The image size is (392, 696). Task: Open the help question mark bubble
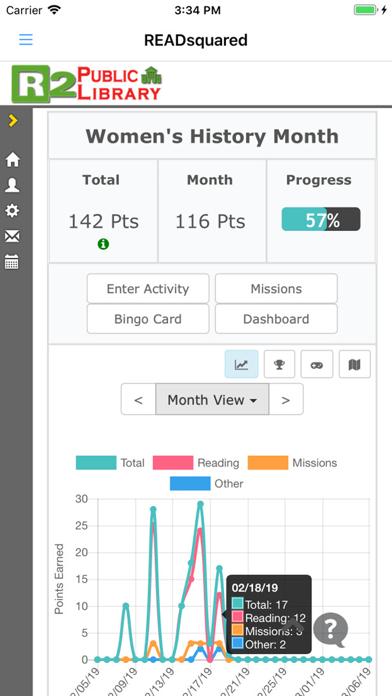(331, 630)
